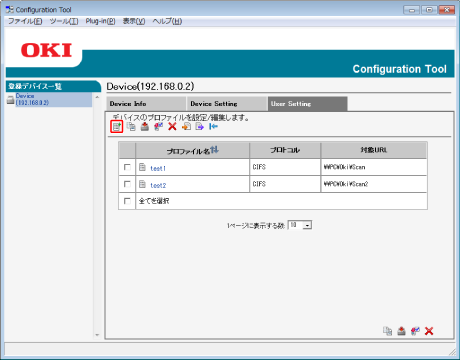
Task: Select Device (192.168.0.2) in the device list
Action: coord(32,99)
